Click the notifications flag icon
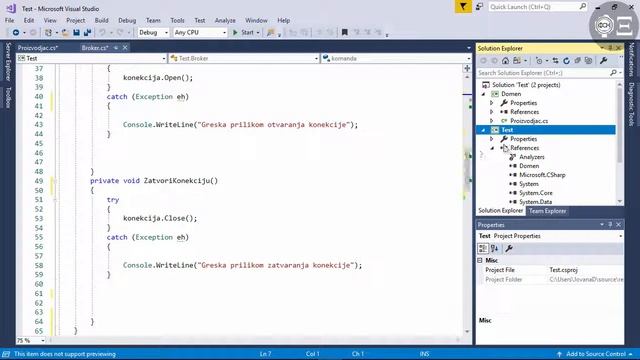Image resolution: width=640 pixels, height=360 pixels. tap(463, 7)
